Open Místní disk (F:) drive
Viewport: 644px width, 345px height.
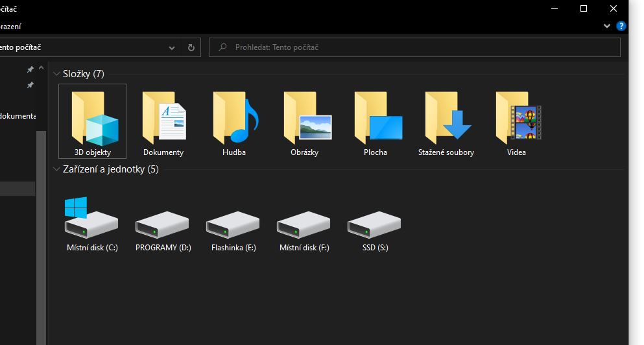[304, 224]
